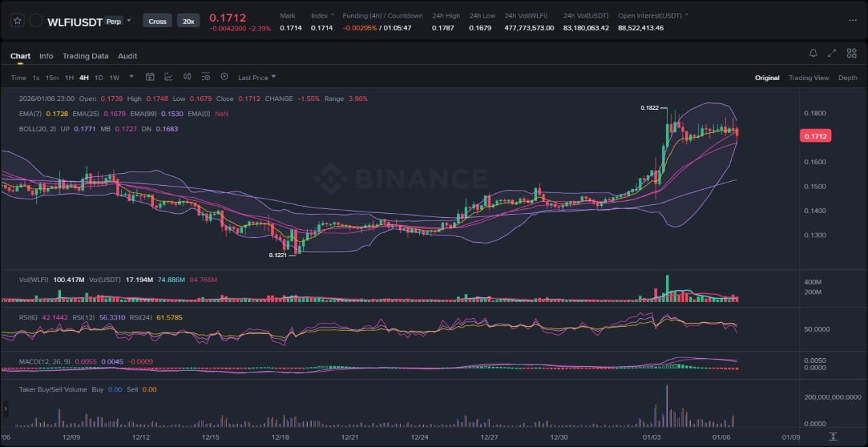Click the 0.1221 low price marker
The width and height of the screenshot is (868, 447).
tap(277, 256)
